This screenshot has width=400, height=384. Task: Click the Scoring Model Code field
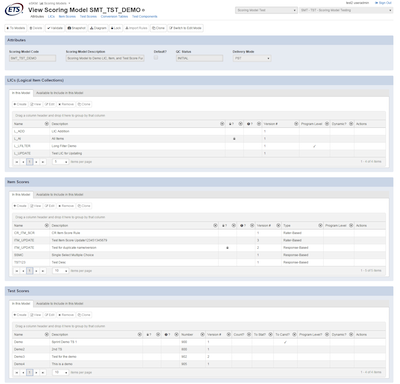pyautogui.click(x=32, y=58)
